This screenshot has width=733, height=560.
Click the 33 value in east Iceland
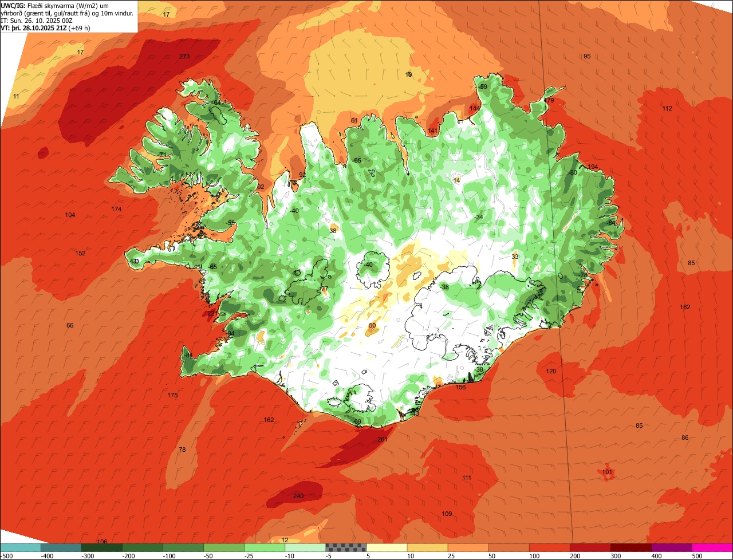pos(515,257)
